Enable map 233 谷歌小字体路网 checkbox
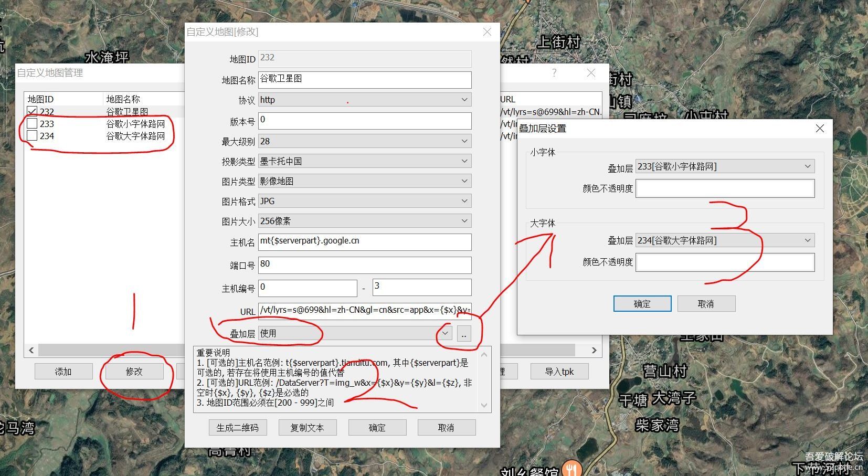The image size is (868, 476). point(32,124)
